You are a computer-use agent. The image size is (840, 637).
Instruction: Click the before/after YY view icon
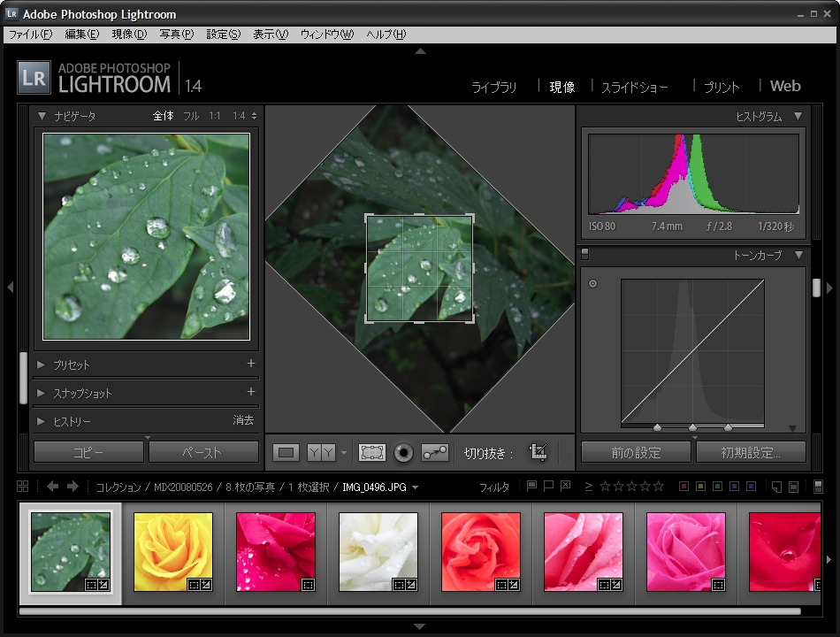coord(321,452)
